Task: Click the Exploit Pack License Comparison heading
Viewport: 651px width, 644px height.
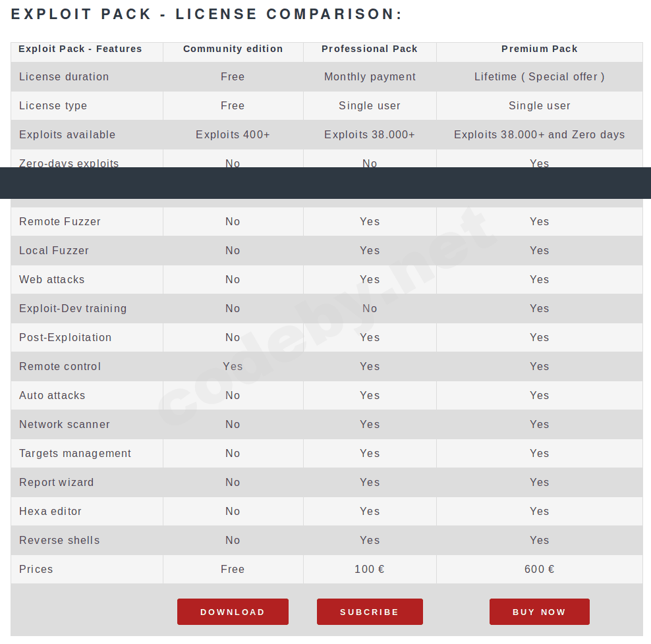Action: coord(207,14)
